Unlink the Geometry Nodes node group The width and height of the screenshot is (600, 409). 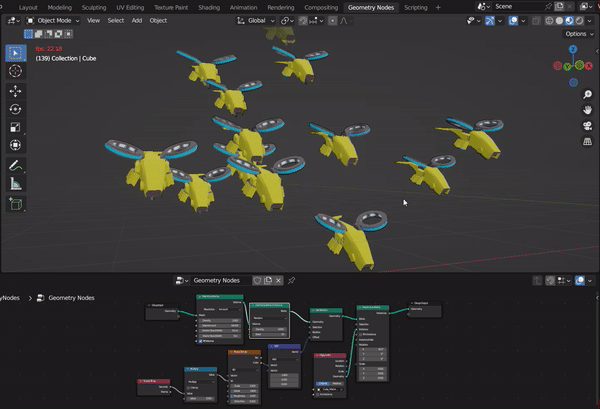point(278,280)
